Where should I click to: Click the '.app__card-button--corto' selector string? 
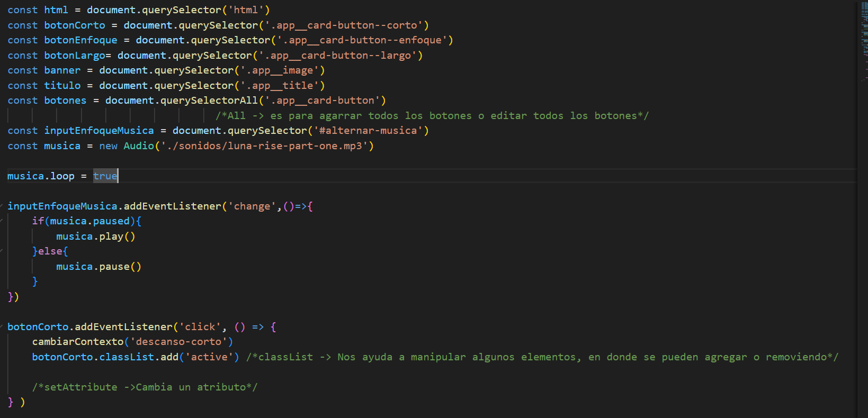pos(344,25)
